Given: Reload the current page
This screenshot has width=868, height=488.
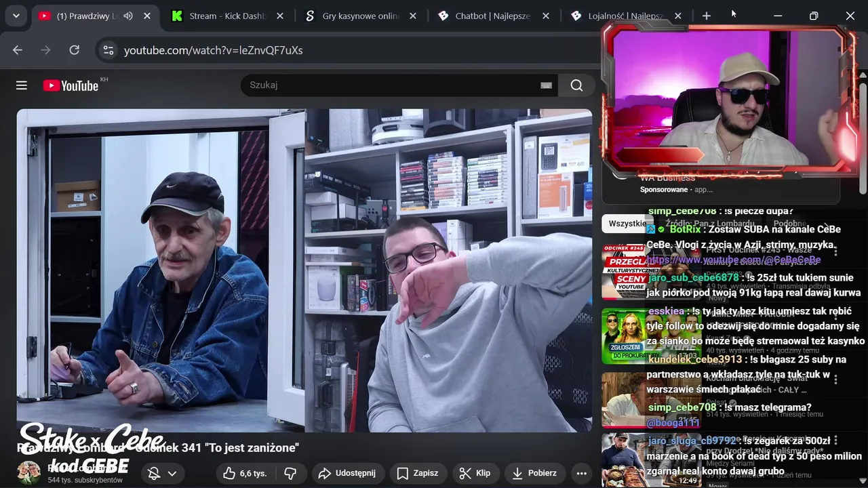Looking at the screenshot, I should (x=75, y=50).
